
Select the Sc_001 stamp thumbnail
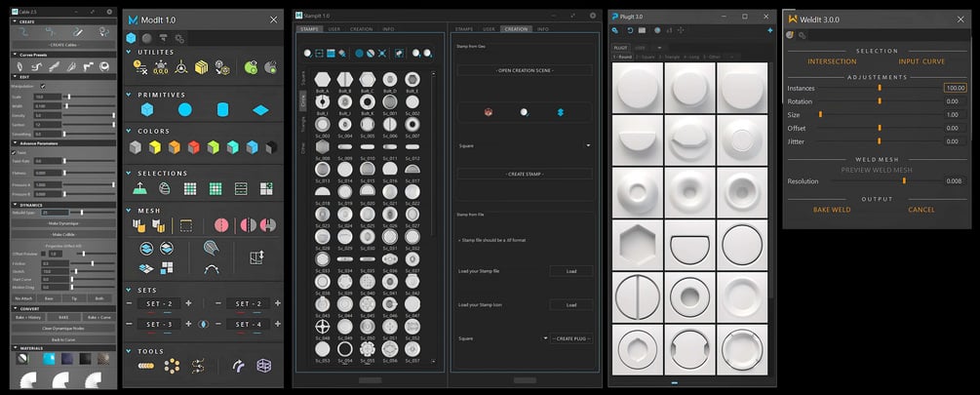389,101
